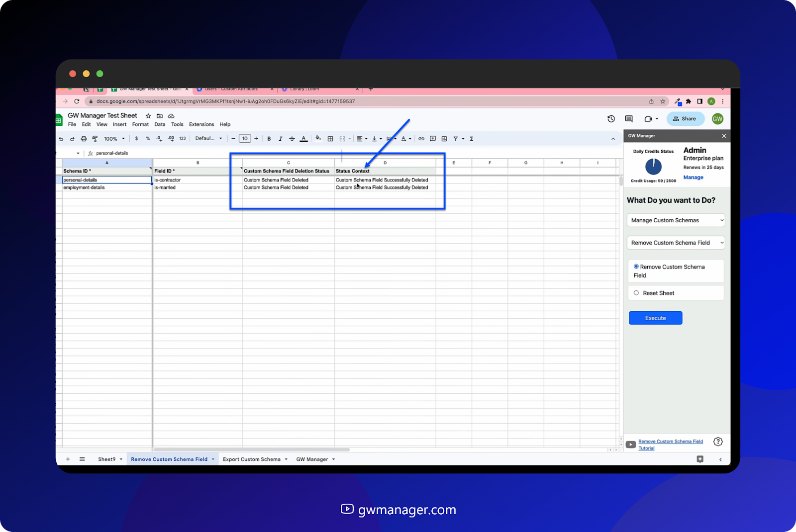Open the Edit menu
This screenshot has height=532, width=796.
click(87, 125)
